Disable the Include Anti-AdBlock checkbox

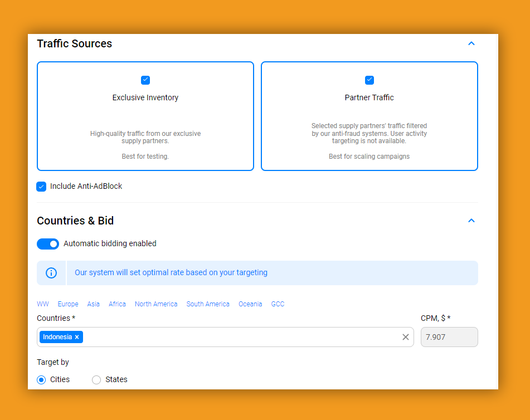pyautogui.click(x=41, y=187)
